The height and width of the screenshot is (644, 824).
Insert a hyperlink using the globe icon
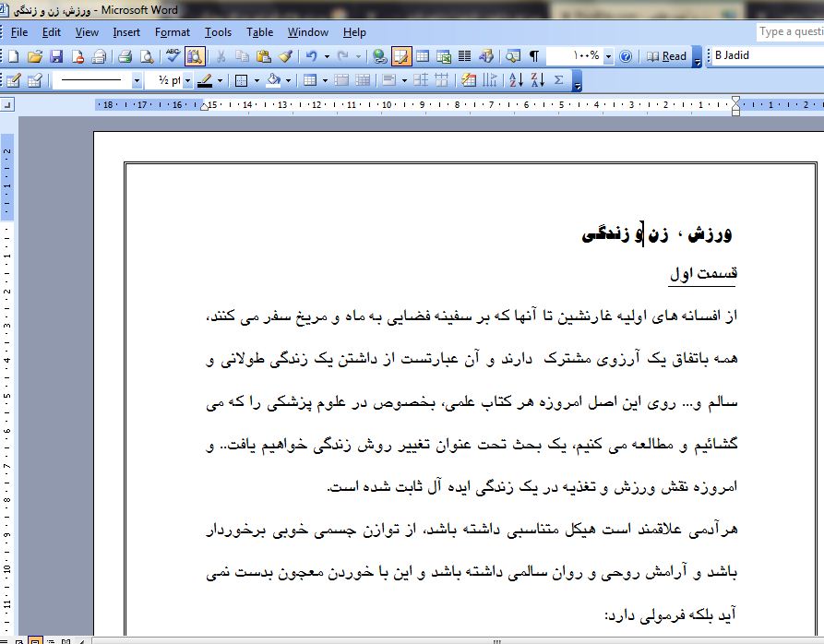click(x=380, y=56)
